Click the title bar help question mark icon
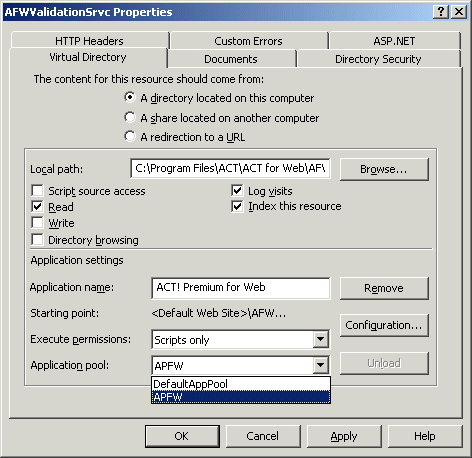The image size is (472, 458). (441, 12)
